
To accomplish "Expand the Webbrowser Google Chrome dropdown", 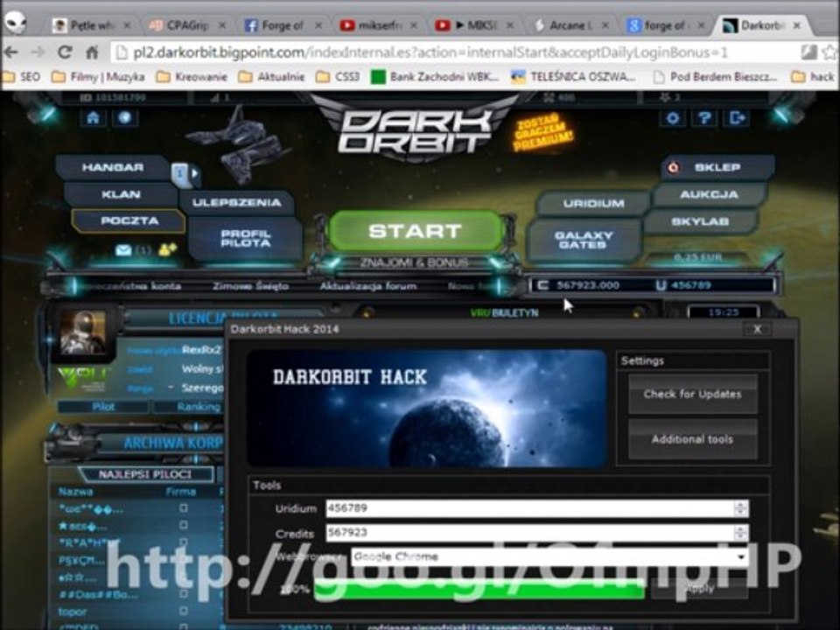I will pos(741,557).
